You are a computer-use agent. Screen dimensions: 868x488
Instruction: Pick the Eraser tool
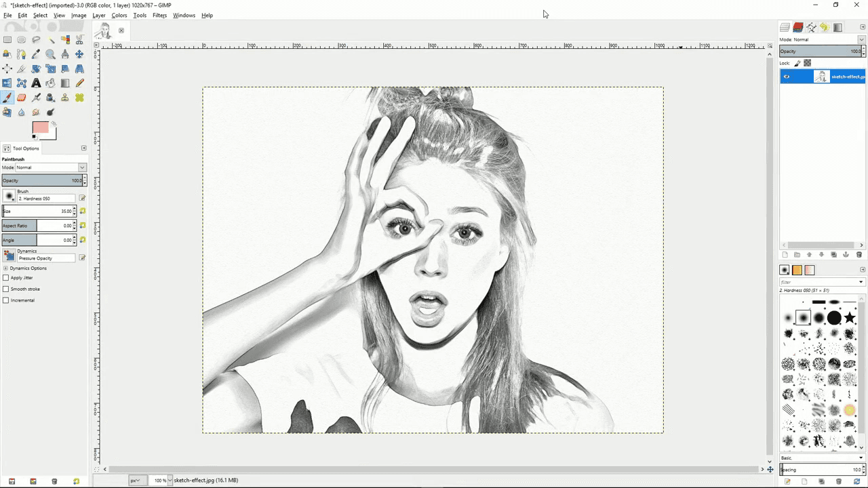click(x=22, y=98)
